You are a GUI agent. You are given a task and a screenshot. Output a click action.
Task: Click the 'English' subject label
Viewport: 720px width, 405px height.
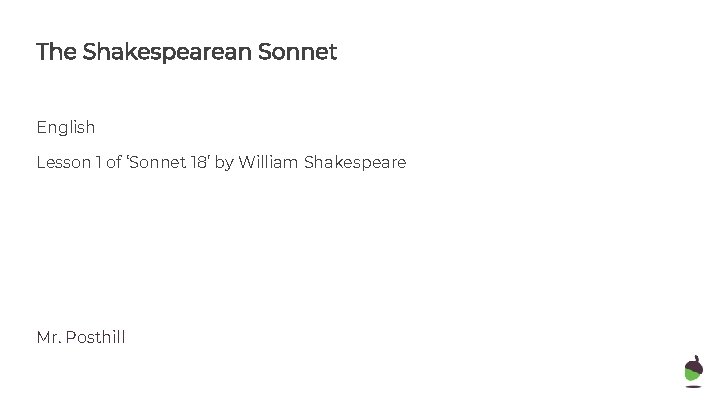(66, 127)
